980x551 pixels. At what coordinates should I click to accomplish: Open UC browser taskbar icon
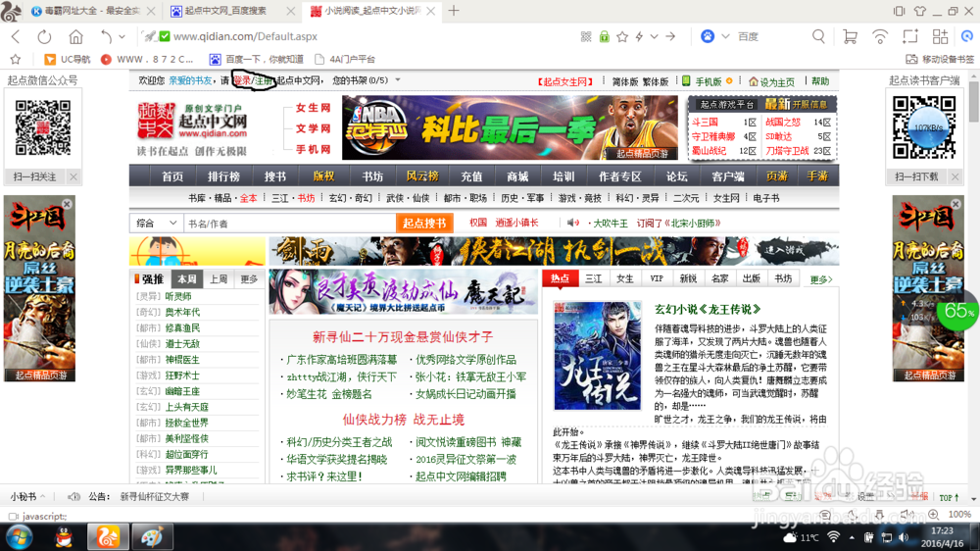click(x=108, y=537)
